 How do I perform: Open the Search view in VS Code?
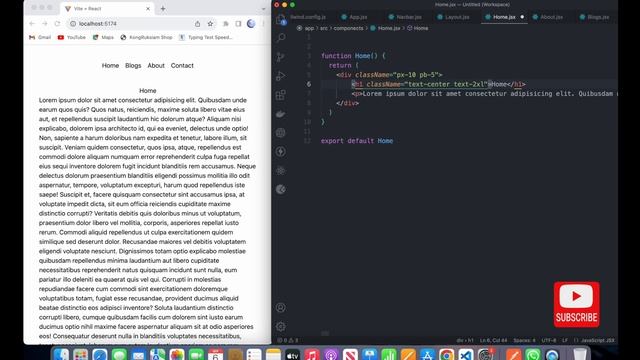point(281,38)
